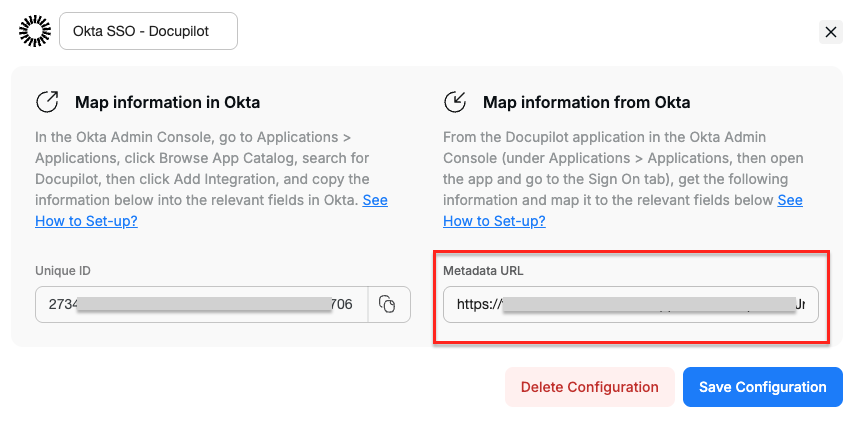Click inside the Unique ID field

(x=201, y=305)
